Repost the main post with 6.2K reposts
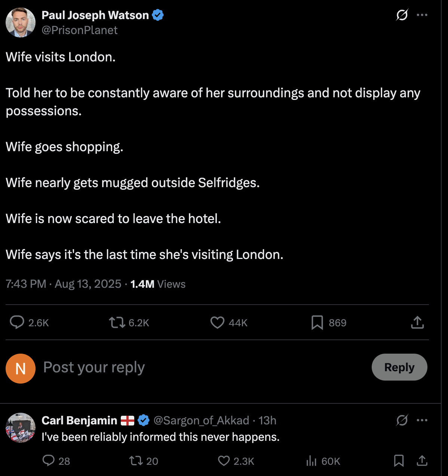 coord(117,322)
